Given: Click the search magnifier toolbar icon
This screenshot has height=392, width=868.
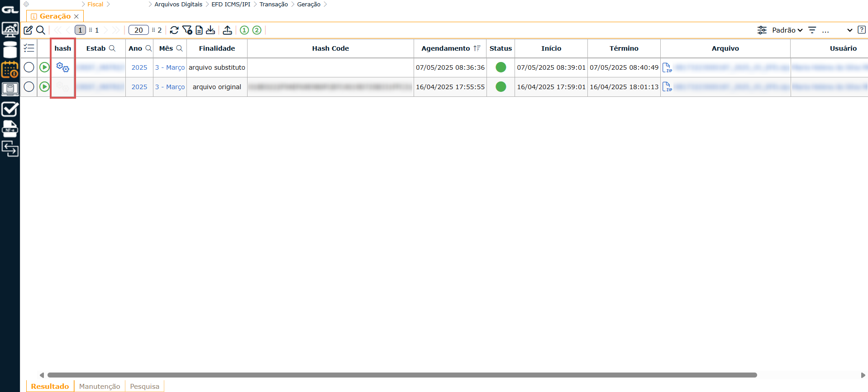Looking at the screenshot, I should coord(40,30).
